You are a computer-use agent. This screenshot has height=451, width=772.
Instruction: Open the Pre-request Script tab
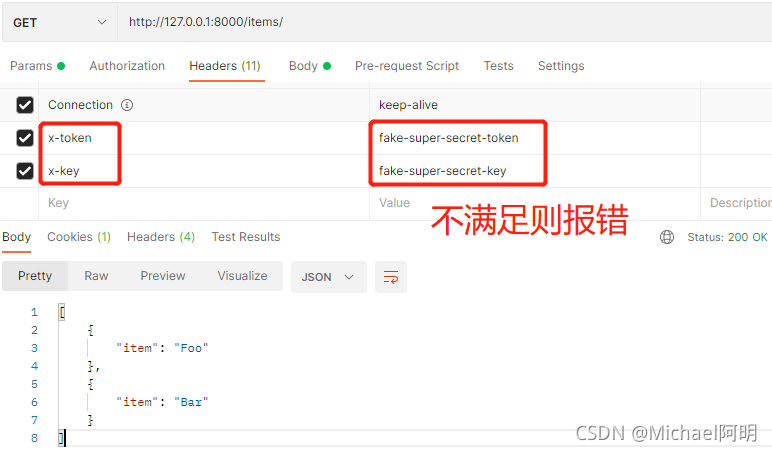(x=407, y=66)
